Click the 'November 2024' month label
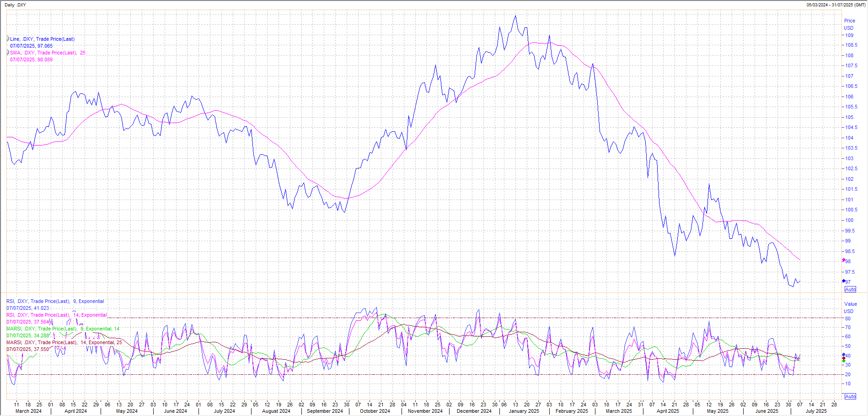Image resolution: width=868 pixels, height=416 pixels. tap(425, 411)
